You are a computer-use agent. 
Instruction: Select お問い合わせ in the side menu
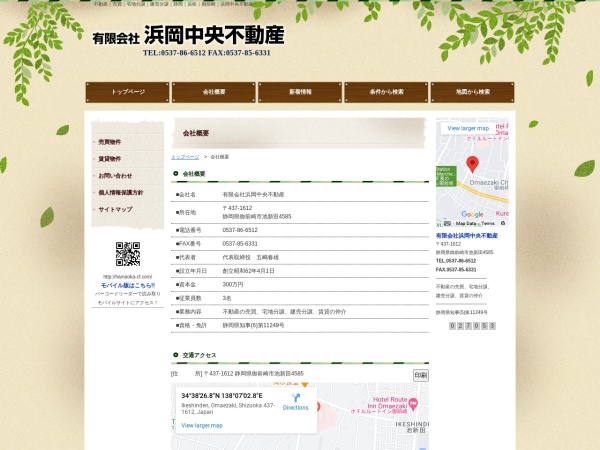point(115,176)
